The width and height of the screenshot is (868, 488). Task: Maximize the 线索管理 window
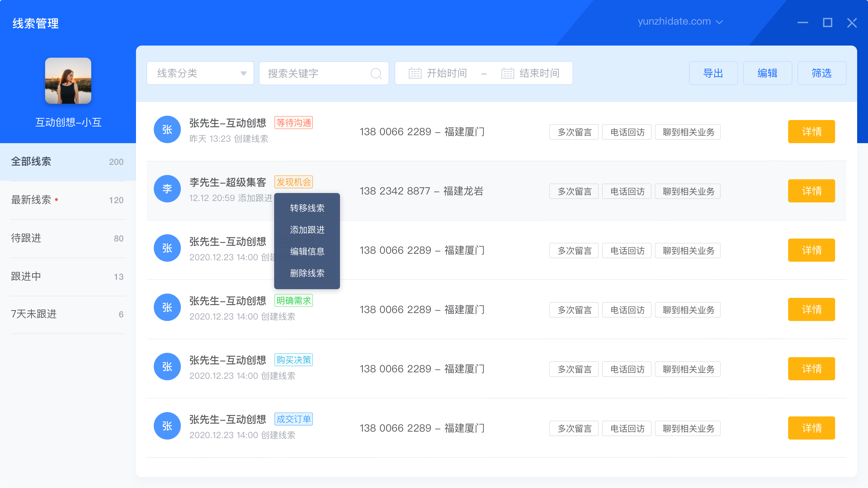[827, 23]
